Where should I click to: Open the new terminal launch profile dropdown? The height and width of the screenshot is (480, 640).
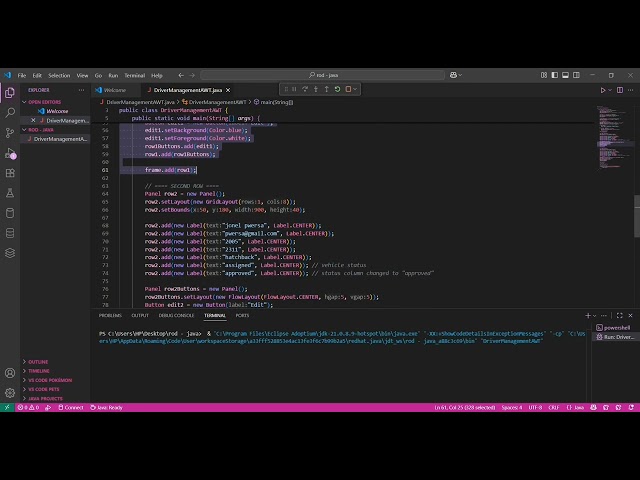click(x=595, y=316)
